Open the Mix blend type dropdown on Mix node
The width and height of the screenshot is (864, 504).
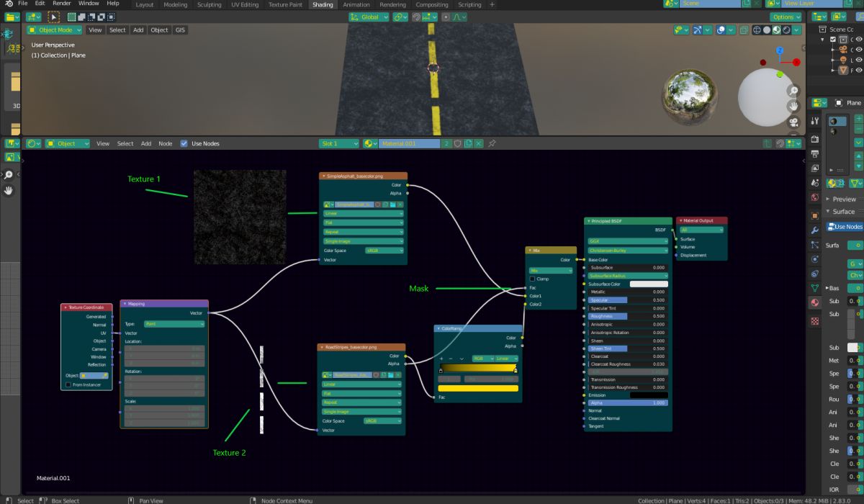pos(552,270)
